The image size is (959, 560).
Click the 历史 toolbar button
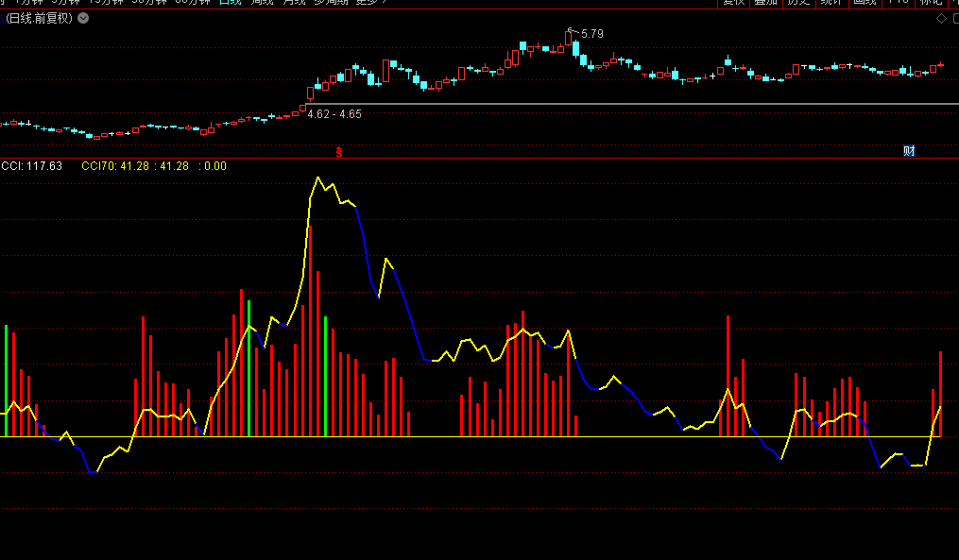tap(798, 3)
